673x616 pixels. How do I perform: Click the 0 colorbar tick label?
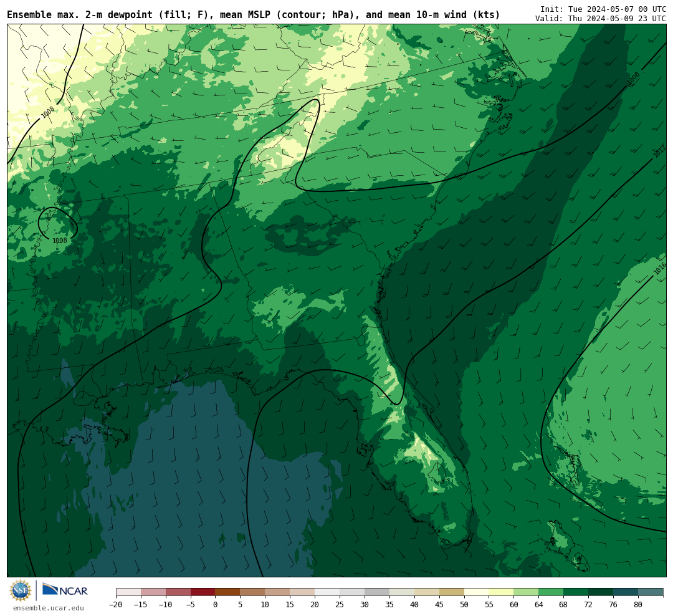[x=215, y=604]
